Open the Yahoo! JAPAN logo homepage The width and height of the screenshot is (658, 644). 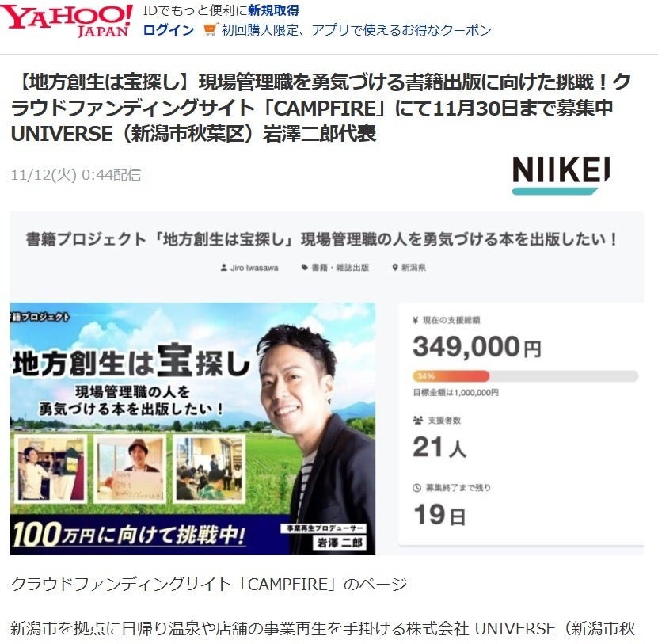click(67, 20)
